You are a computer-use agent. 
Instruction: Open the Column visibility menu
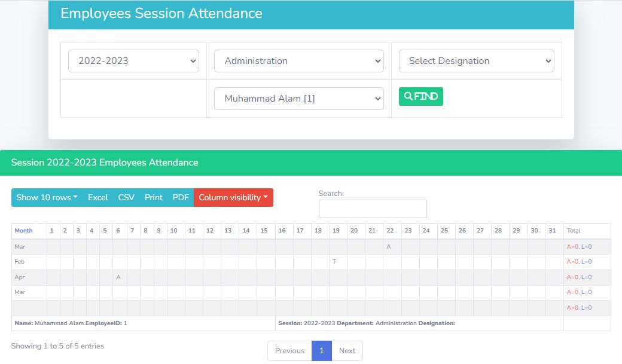(233, 198)
